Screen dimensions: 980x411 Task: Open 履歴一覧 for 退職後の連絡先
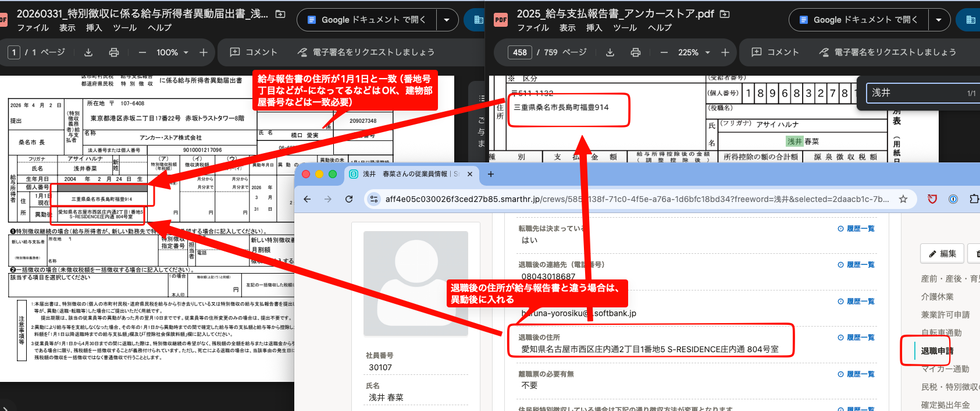pos(856,265)
